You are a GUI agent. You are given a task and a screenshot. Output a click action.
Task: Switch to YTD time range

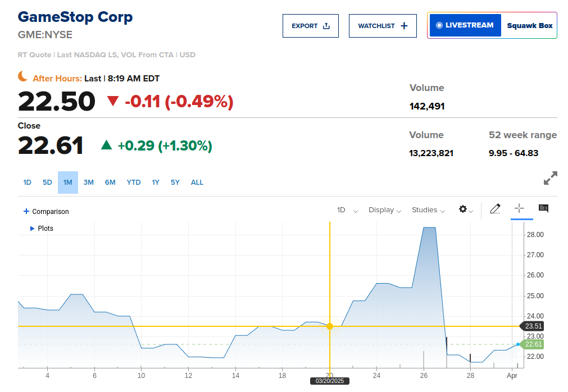[134, 183]
